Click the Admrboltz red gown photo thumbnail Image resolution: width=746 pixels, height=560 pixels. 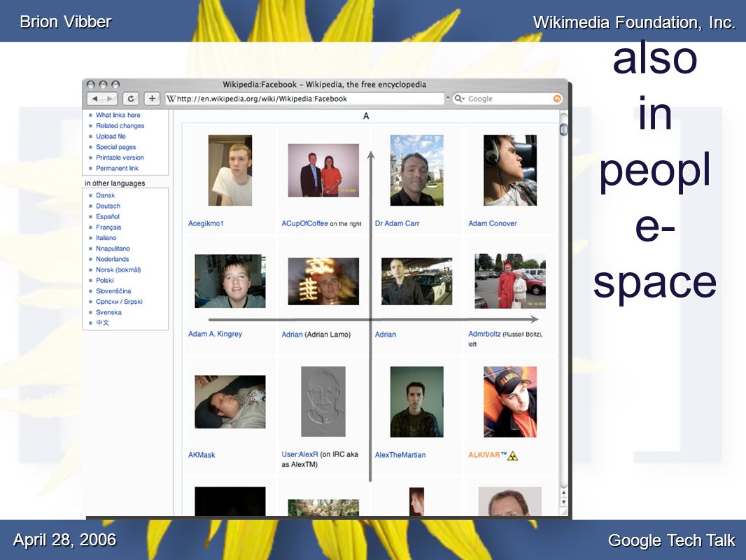(510, 281)
